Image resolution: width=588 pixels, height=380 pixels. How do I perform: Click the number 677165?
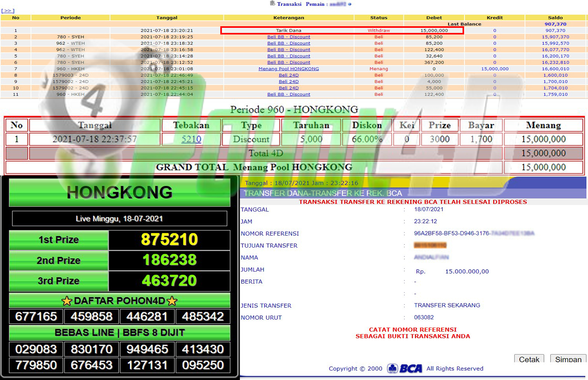coord(36,317)
